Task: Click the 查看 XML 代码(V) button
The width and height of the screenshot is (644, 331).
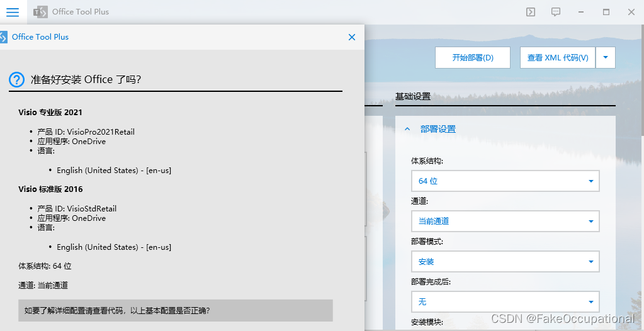Action: pos(558,57)
